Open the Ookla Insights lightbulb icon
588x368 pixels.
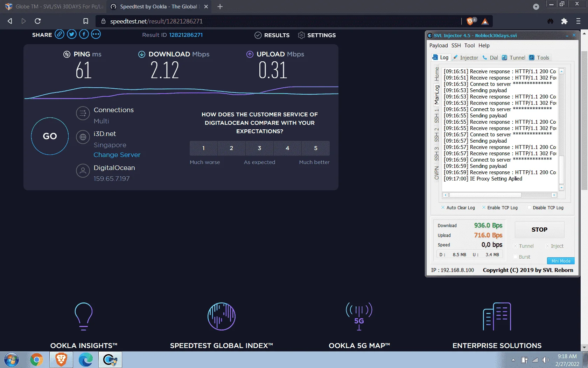[x=84, y=316]
